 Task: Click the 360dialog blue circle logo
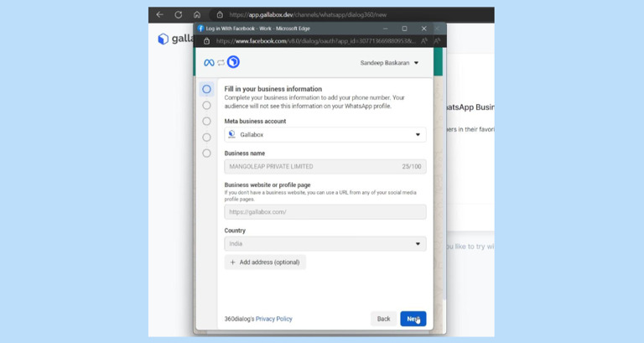tap(233, 62)
